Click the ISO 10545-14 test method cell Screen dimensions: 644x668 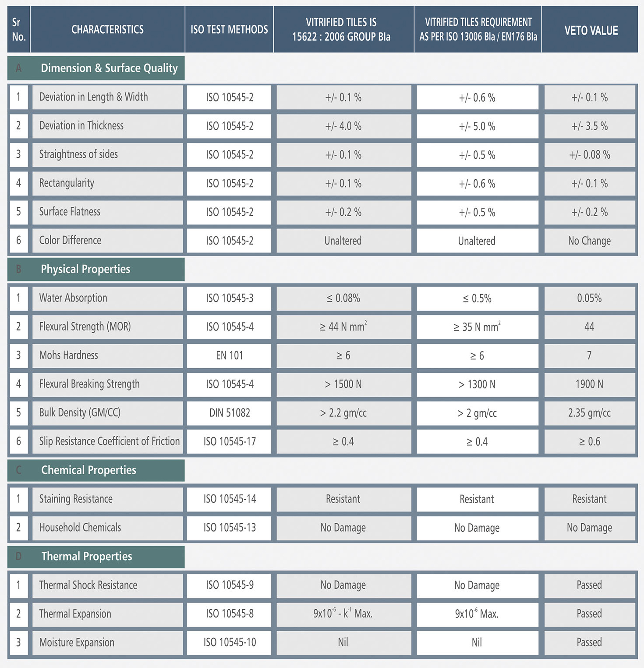click(x=230, y=499)
